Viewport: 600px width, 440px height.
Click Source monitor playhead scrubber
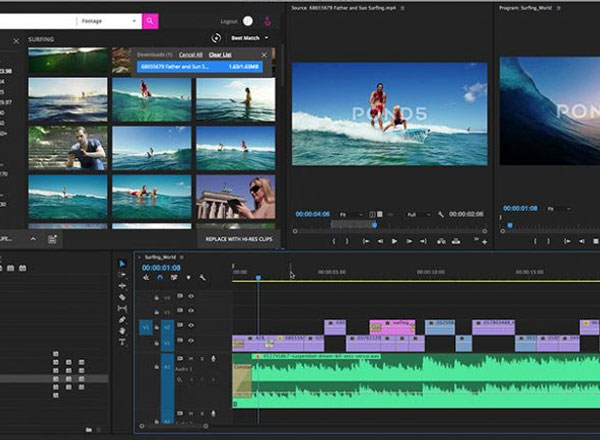tap(375, 225)
